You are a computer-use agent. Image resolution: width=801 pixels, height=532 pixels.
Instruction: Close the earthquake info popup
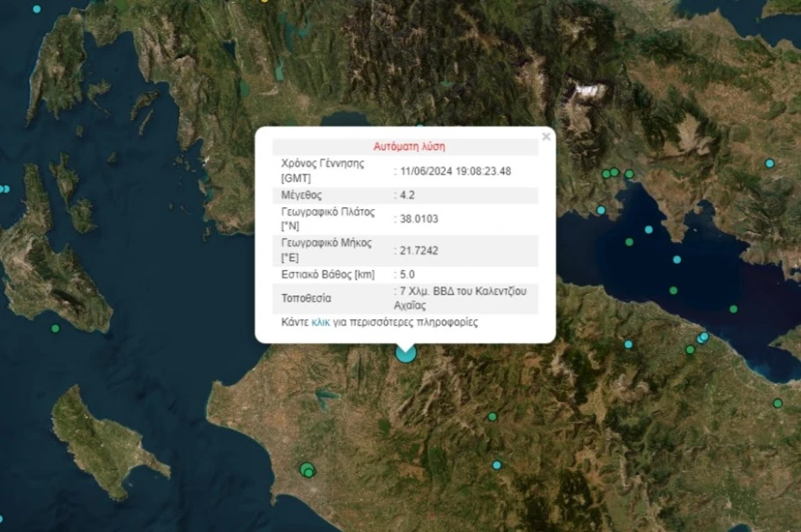546,137
